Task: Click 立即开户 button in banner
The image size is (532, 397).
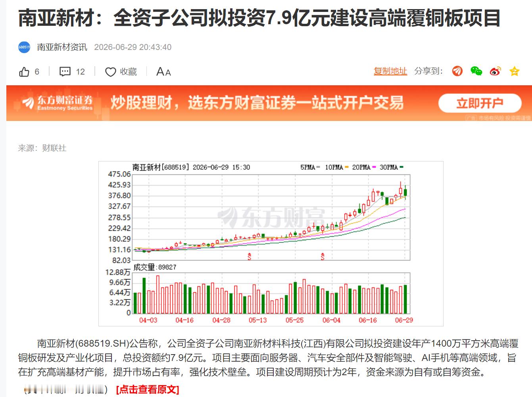Action: (x=480, y=103)
